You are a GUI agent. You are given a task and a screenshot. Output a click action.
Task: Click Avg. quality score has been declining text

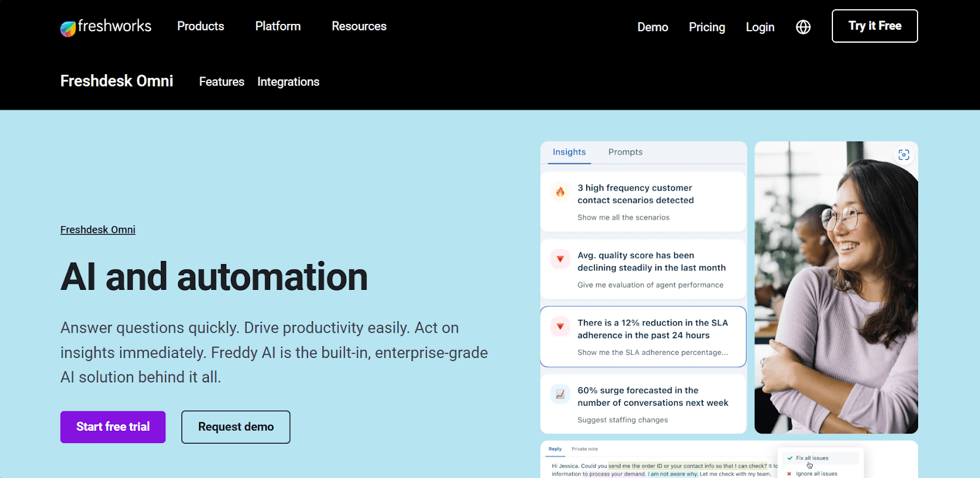click(x=652, y=262)
